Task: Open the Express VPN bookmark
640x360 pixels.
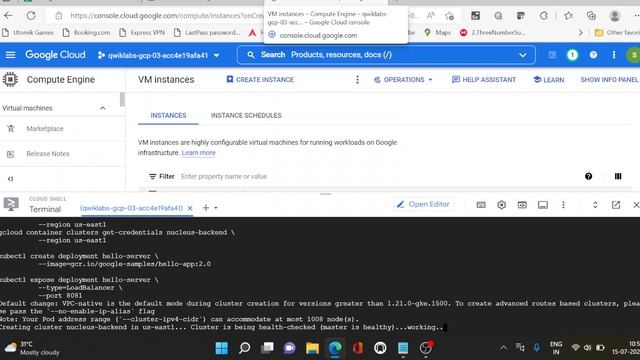Action: (142, 32)
